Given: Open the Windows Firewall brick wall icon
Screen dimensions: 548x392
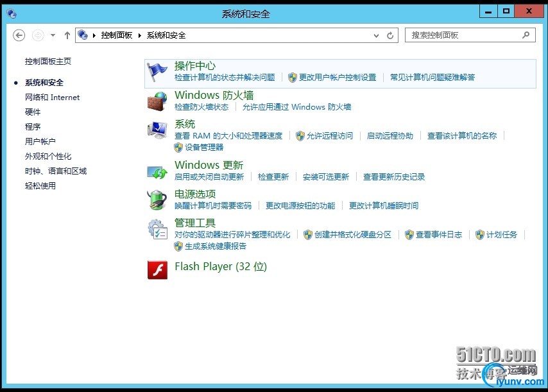Looking at the screenshot, I should coord(157,101).
